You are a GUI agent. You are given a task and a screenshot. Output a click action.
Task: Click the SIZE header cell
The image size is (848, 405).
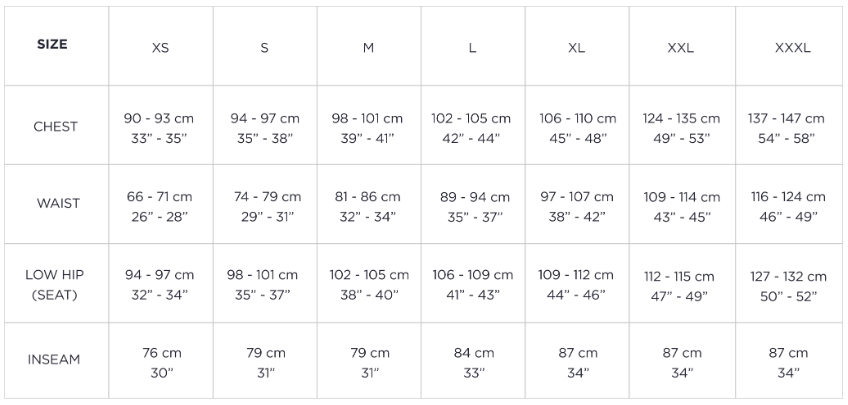(53, 45)
